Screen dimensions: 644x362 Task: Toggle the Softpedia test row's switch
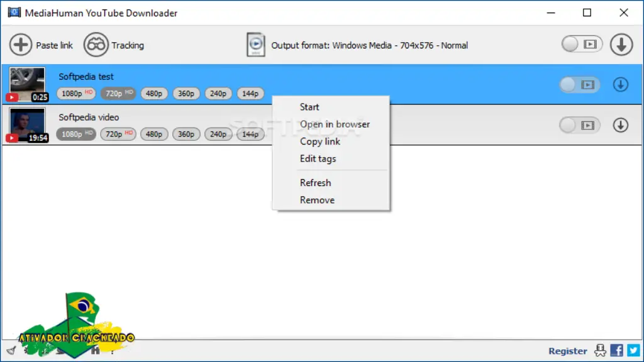point(579,85)
